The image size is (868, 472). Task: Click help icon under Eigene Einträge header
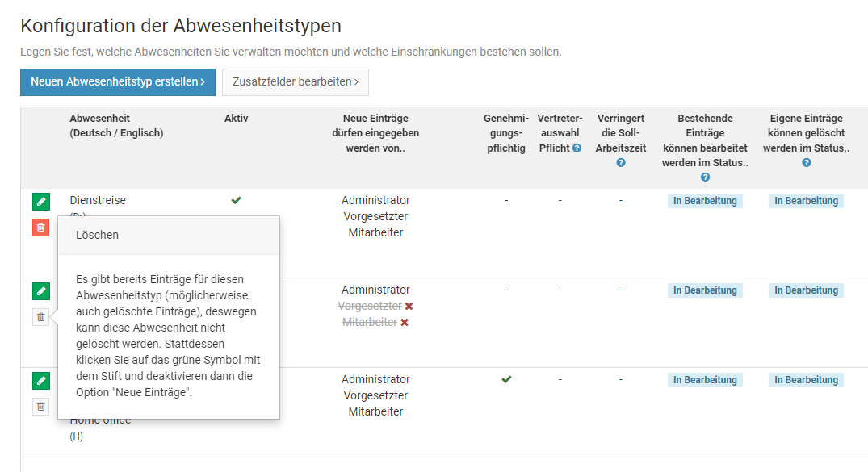click(x=806, y=163)
